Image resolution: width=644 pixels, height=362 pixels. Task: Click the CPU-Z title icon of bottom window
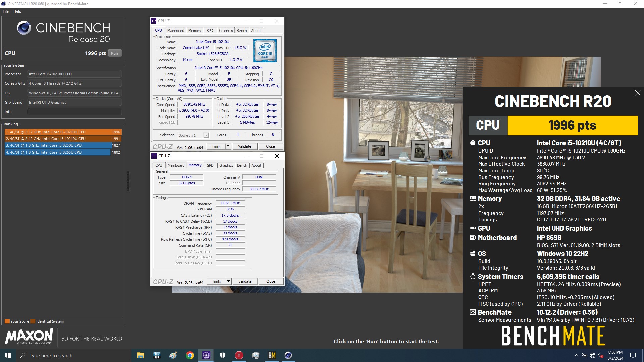point(154,156)
